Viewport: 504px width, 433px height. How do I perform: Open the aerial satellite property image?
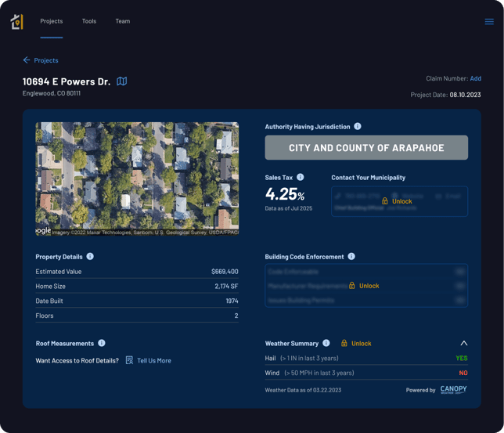137,179
